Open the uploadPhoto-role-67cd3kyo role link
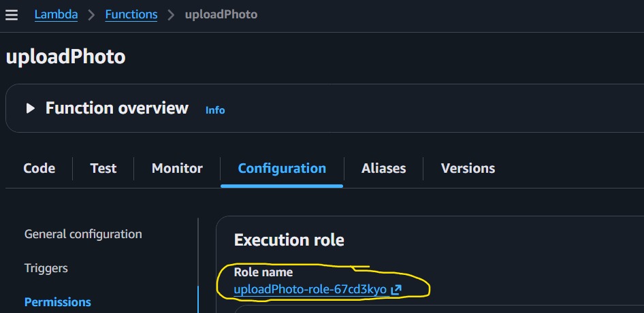 (310, 290)
